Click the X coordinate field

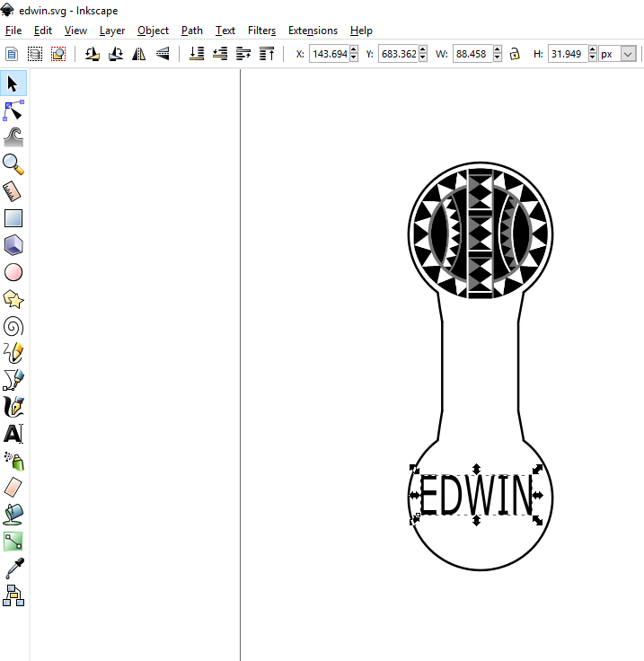329,54
